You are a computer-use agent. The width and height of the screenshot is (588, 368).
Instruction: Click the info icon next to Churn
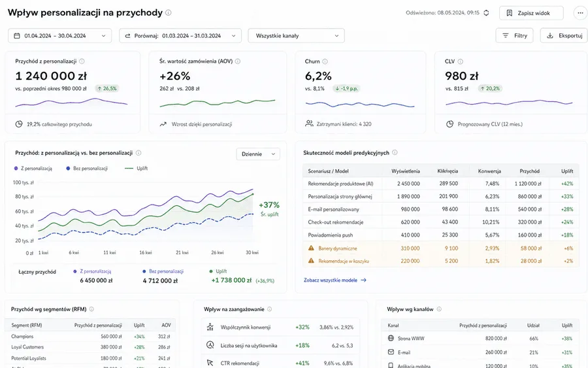pyautogui.click(x=325, y=61)
